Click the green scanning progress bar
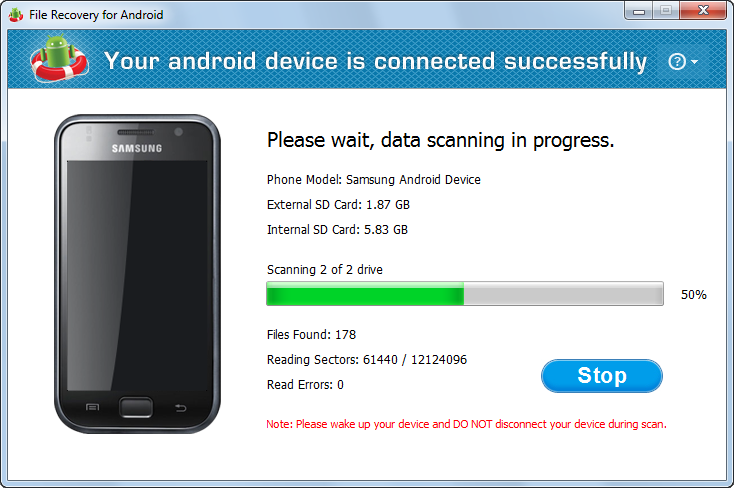734x488 pixels. click(465, 294)
